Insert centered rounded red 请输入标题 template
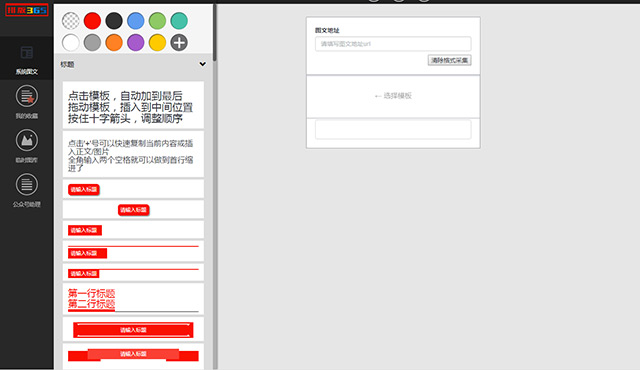Screen dimensions: 640x370 pyautogui.click(x=133, y=209)
